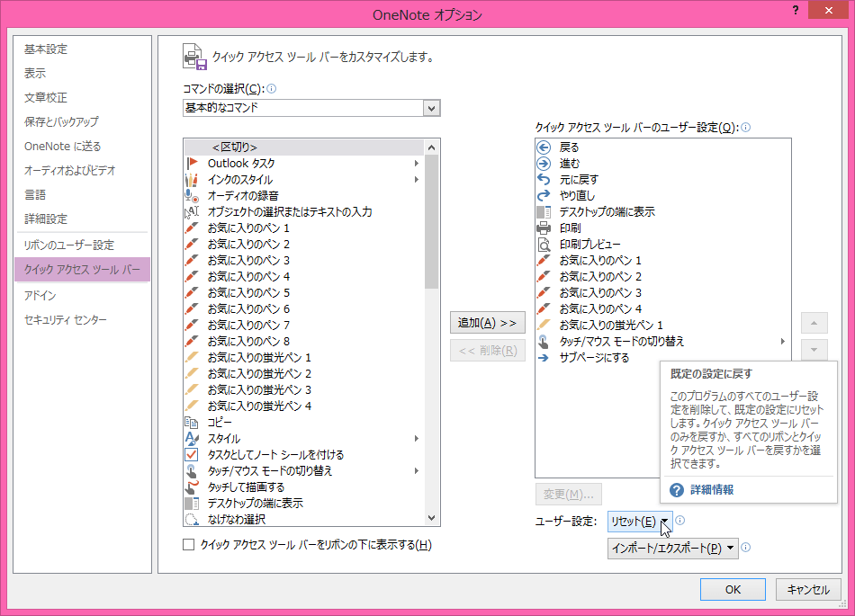The height and width of the screenshot is (616, 855).
Task: Click the scroll down arrow of command list
Action: 431,518
